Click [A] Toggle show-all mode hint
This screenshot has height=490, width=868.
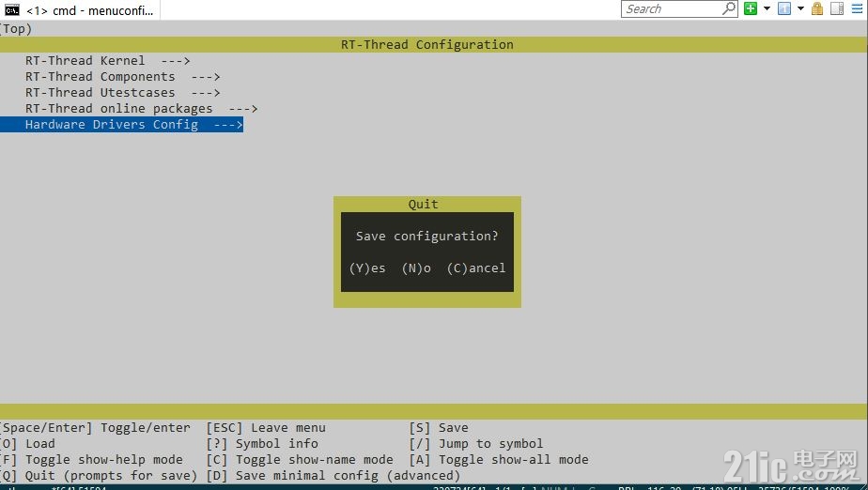[499, 460]
